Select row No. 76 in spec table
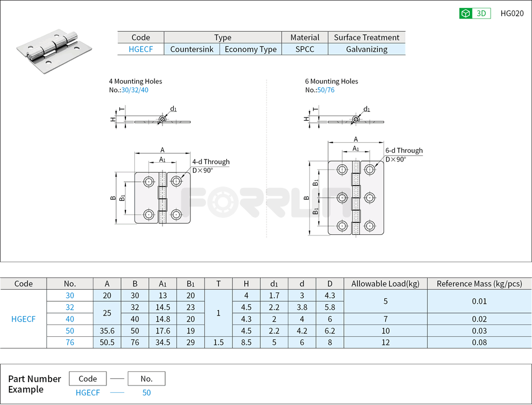The width and height of the screenshot is (532, 405). point(69,342)
